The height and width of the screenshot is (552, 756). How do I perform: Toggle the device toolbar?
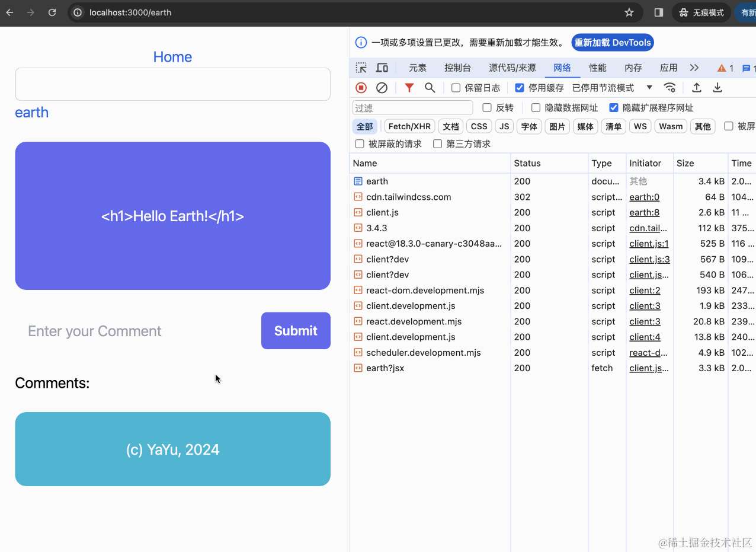382,68
